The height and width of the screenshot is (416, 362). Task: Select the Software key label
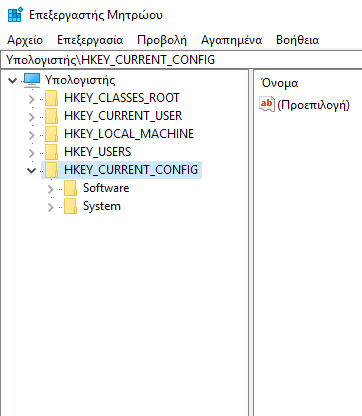tap(106, 188)
